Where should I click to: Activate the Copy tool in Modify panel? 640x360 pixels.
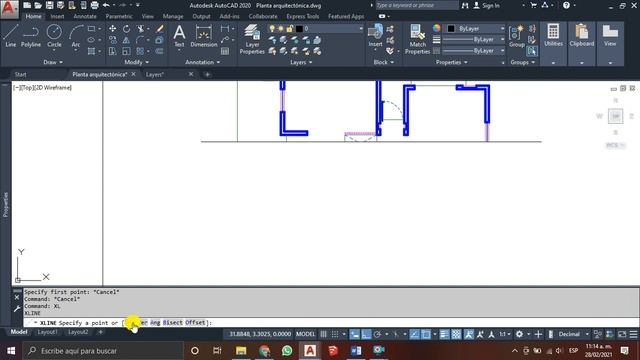click(112, 40)
